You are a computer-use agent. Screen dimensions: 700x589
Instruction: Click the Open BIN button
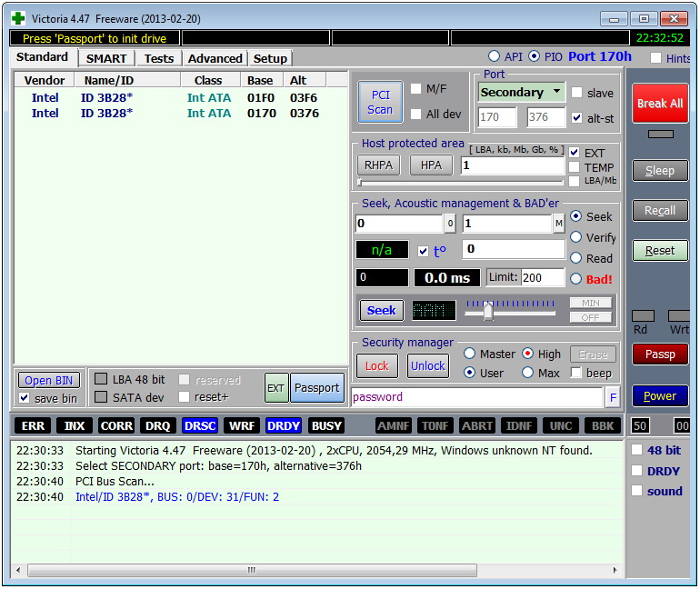(49, 380)
